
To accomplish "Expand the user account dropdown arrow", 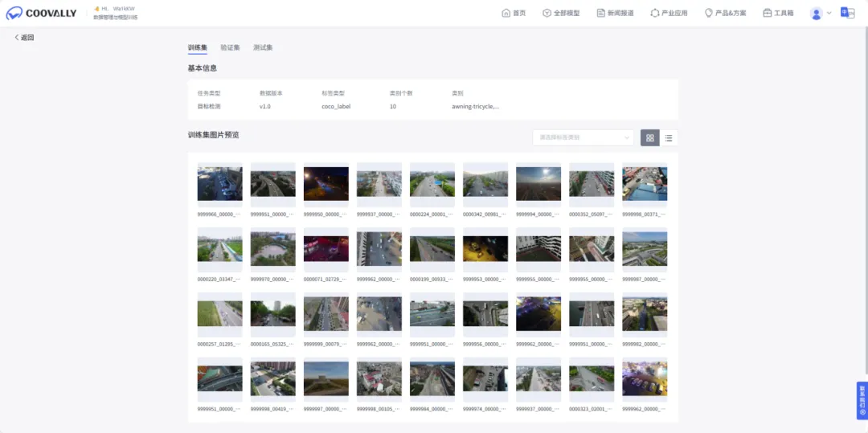I will click(x=829, y=14).
